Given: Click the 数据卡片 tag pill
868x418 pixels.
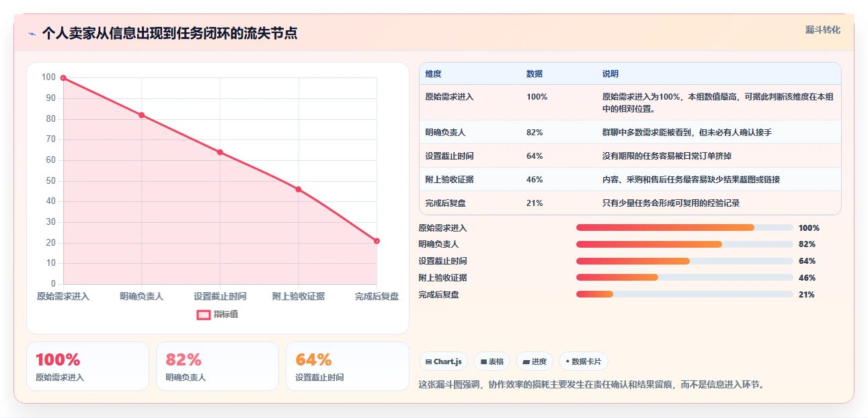Looking at the screenshot, I should (584, 361).
